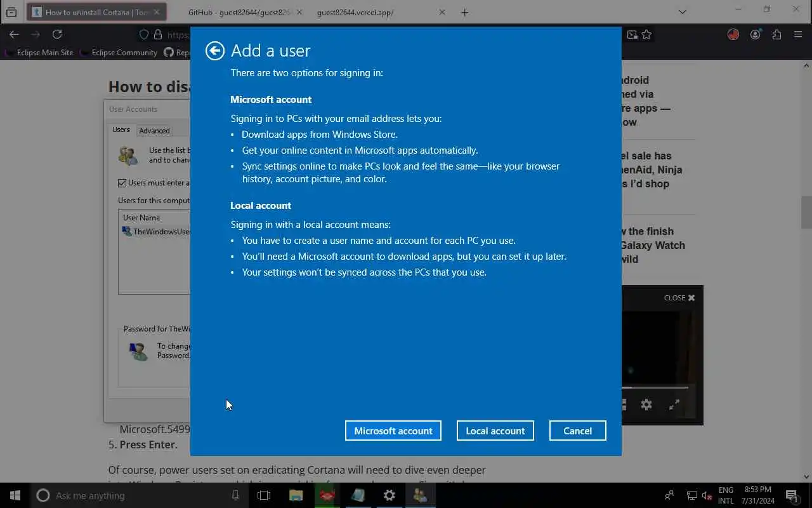Go forward one page in browser
The height and width of the screenshot is (508, 812).
(36, 34)
